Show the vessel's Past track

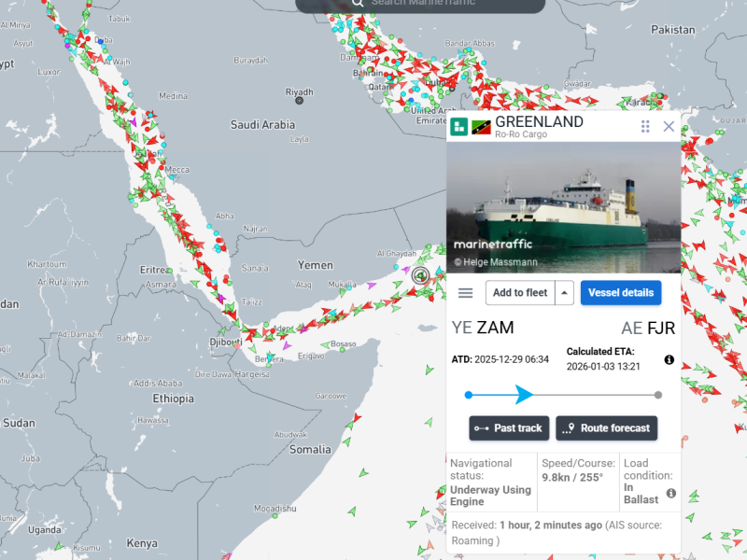coord(509,428)
